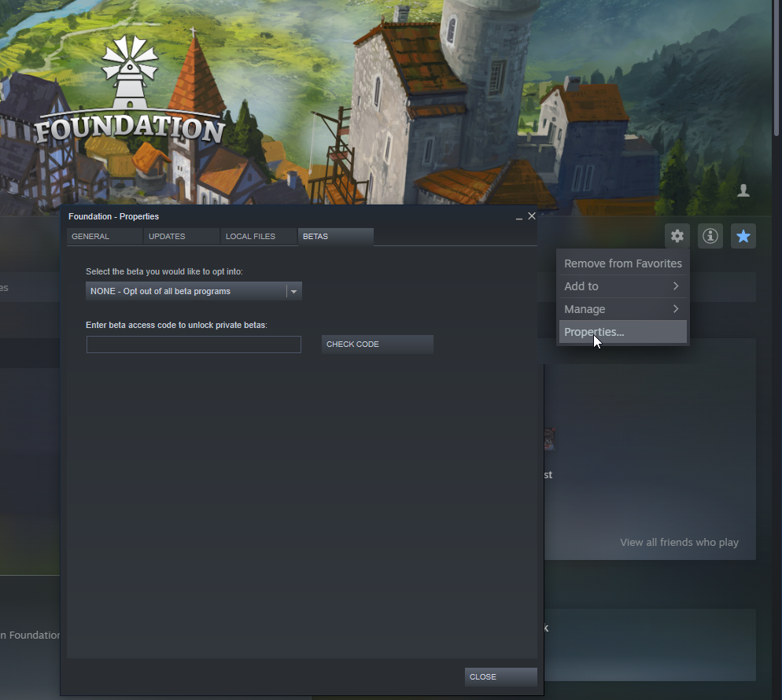Image resolution: width=782 pixels, height=700 pixels.
Task: Open View all friends who play link
Action: pos(679,543)
